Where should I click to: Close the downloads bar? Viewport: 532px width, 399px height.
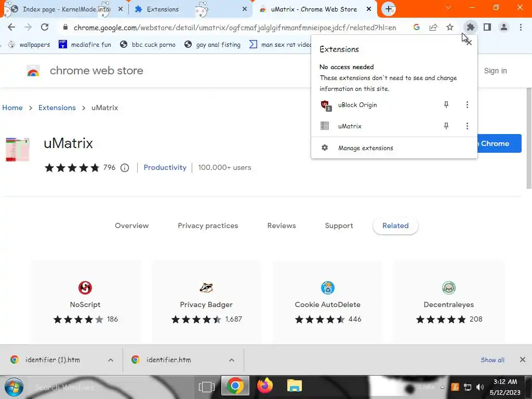point(523,360)
